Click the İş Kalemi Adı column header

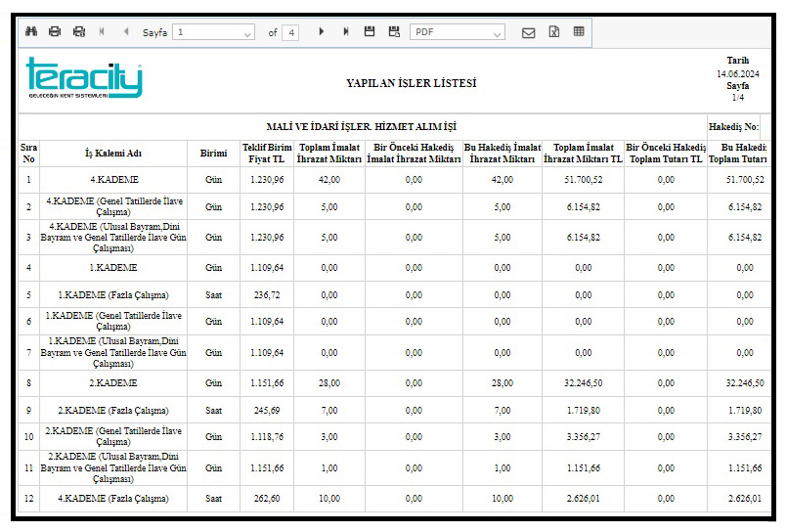tap(113, 154)
